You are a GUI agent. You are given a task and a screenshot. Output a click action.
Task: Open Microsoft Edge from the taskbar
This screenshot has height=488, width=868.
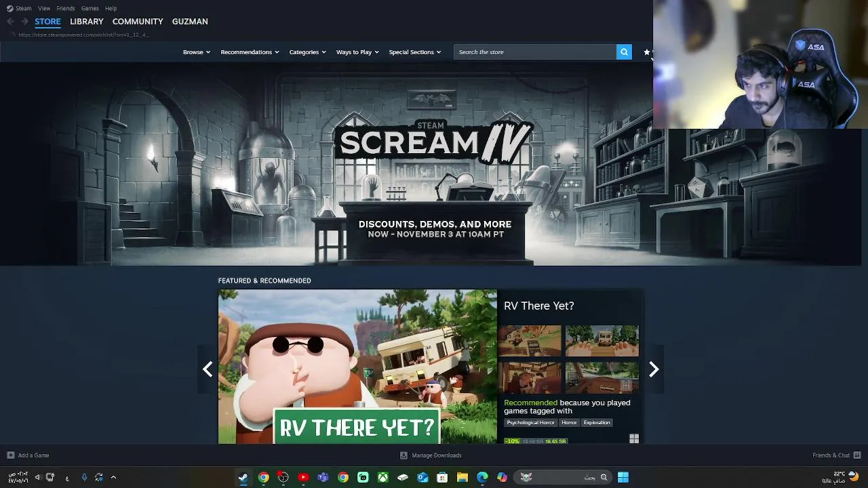[482, 477]
